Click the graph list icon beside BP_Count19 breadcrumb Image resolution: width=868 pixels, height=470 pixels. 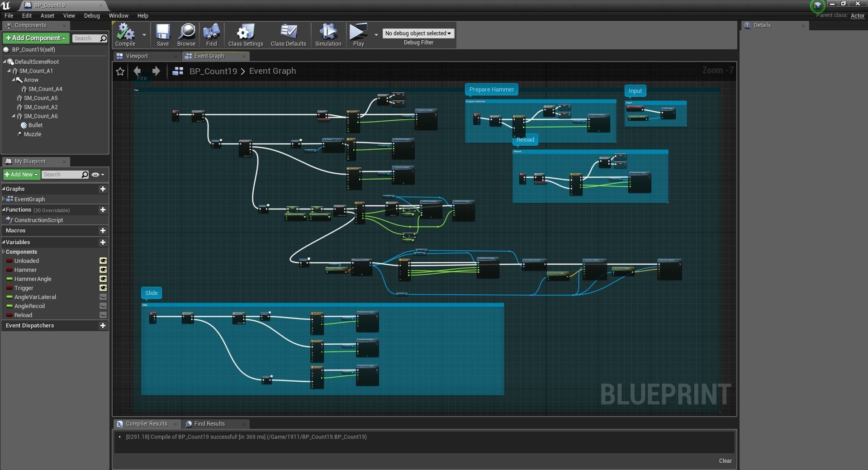178,71
